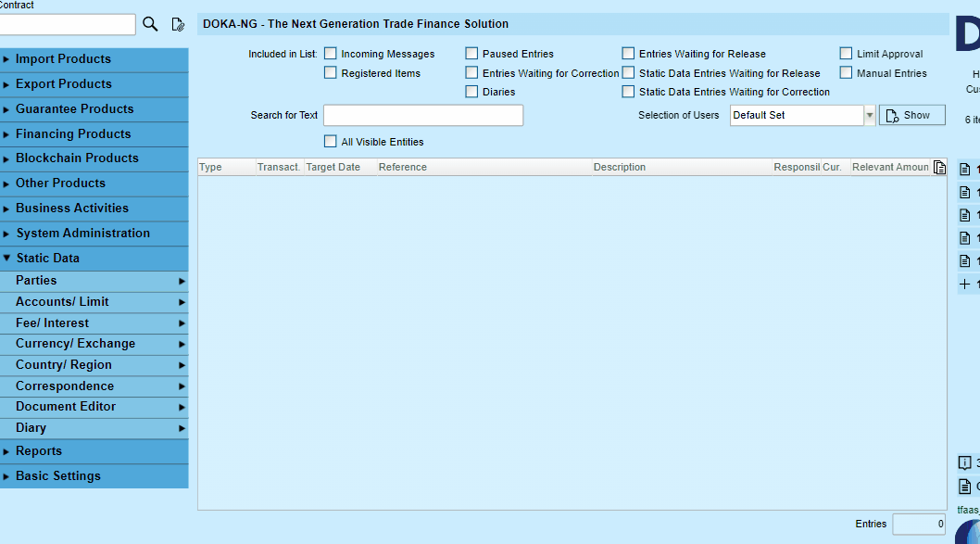
Task: Tick the Registered Items checkbox
Action: tap(331, 73)
